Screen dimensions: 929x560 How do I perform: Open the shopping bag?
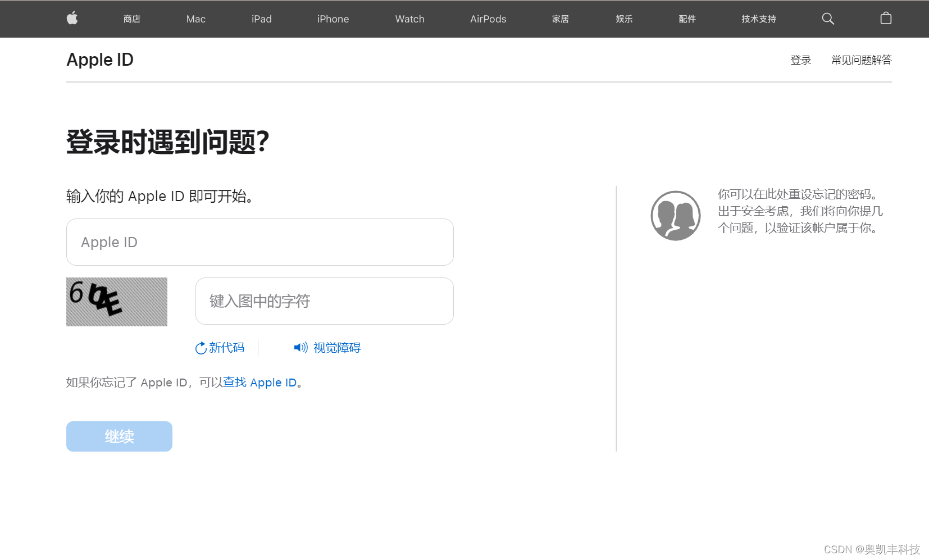[x=885, y=19]
